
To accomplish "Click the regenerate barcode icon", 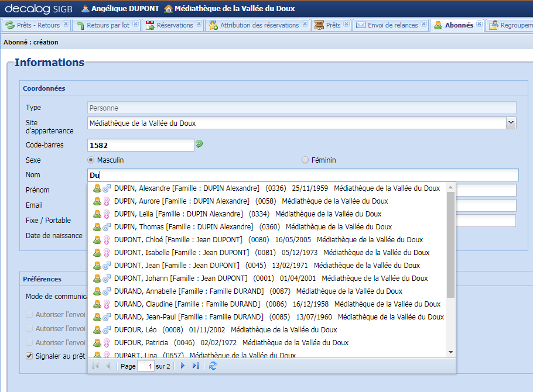I will 199,144.
